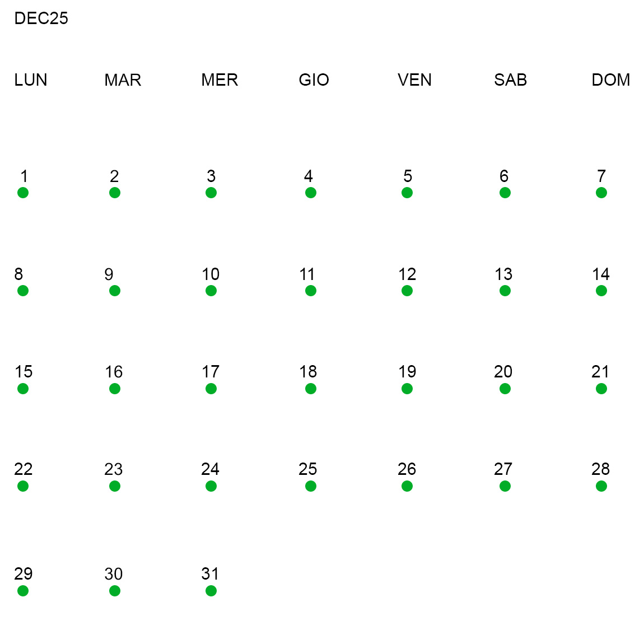Select date number 12

coord(407,274)
